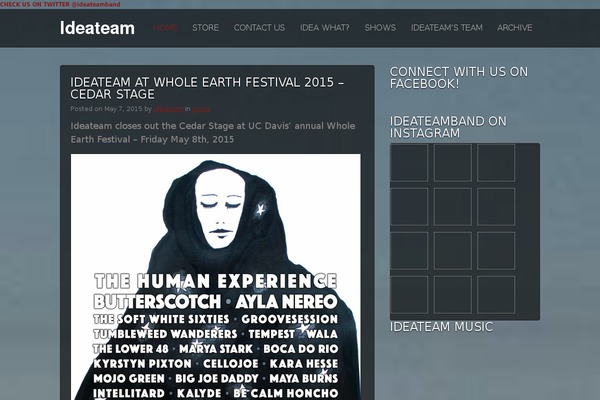600x400 pixels.
Task: Open first Instagram thumbnail in second row
Action: (x=409, y=207)
